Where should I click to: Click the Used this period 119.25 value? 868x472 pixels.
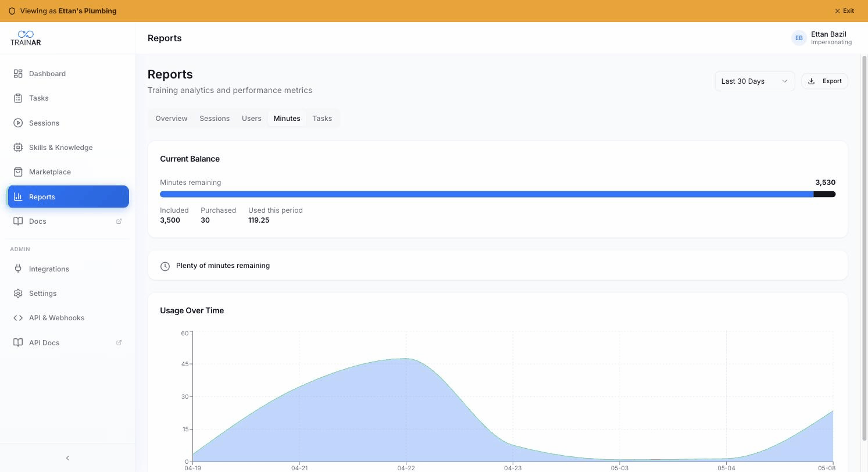[259, 220]
